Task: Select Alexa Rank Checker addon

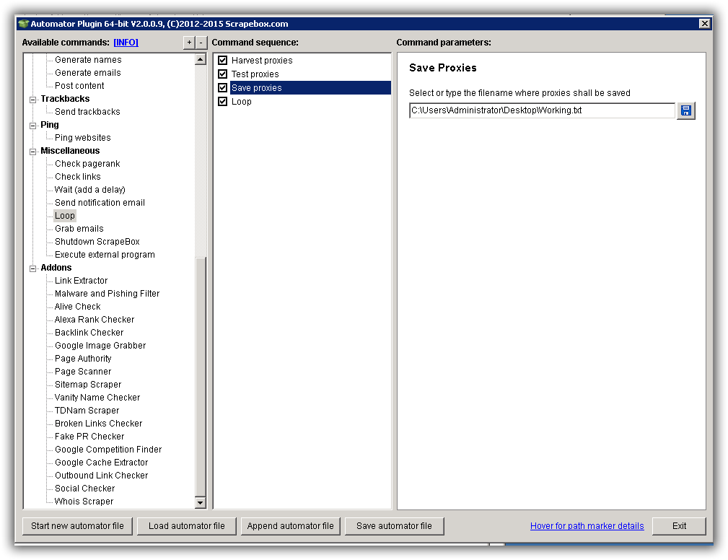Action: 95,320
